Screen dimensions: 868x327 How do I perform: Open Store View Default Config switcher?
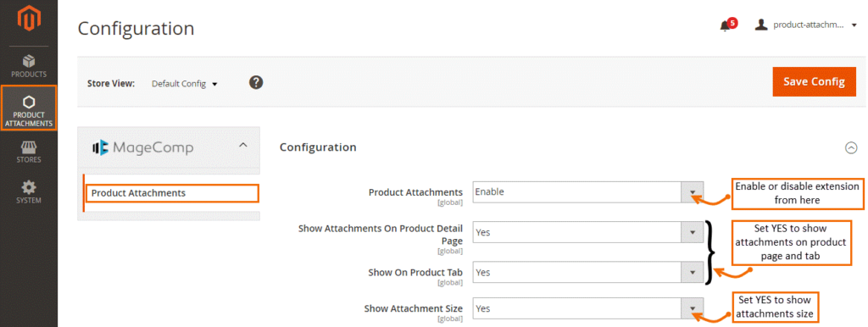coord(185,84)
